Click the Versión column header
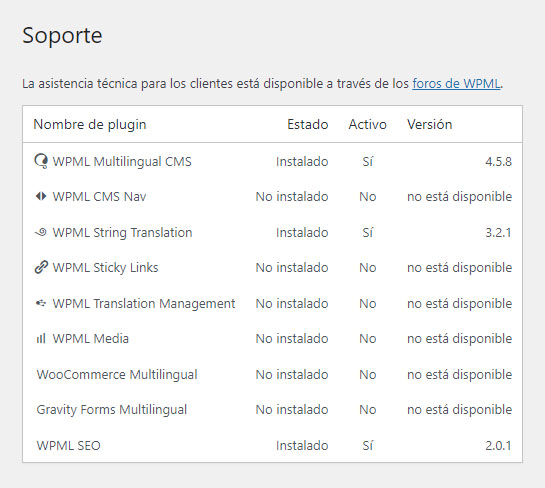Viewport: 545px width, 488px height. pyautogui.click(x=430, y=124)
